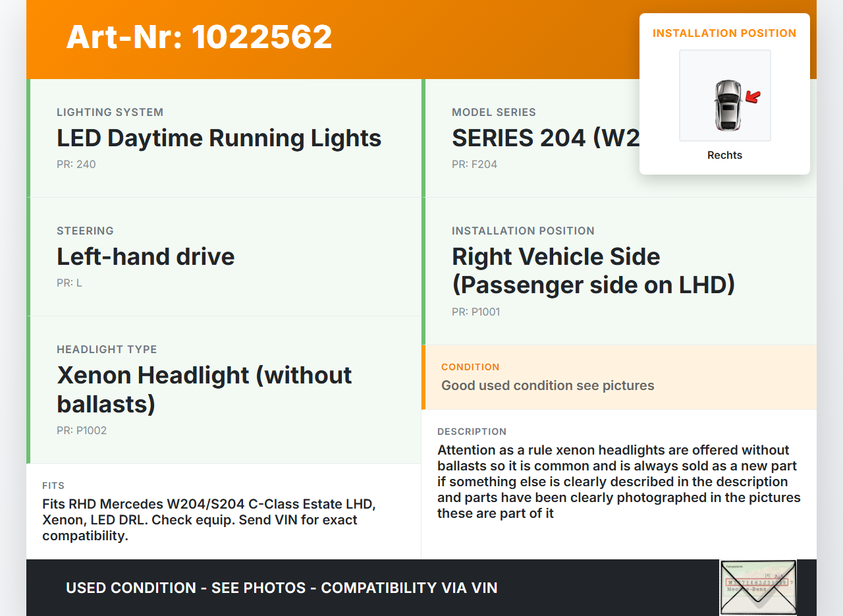Click the Fits compatibility text

[209, 520]
